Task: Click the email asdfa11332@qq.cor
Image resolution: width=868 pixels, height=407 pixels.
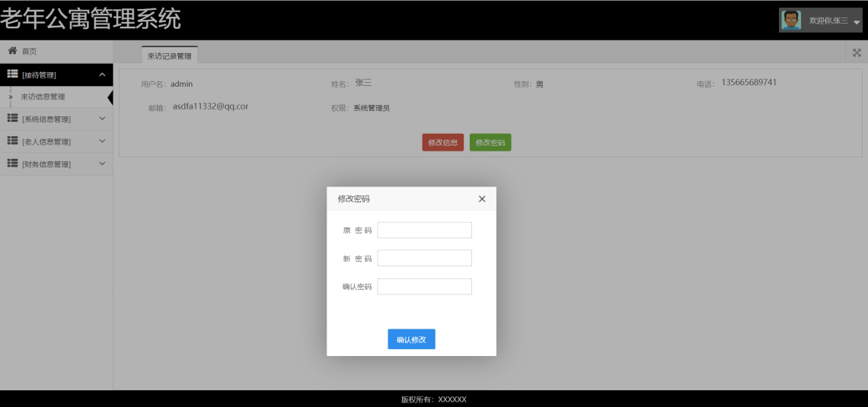Action: (x=210, y=107)
